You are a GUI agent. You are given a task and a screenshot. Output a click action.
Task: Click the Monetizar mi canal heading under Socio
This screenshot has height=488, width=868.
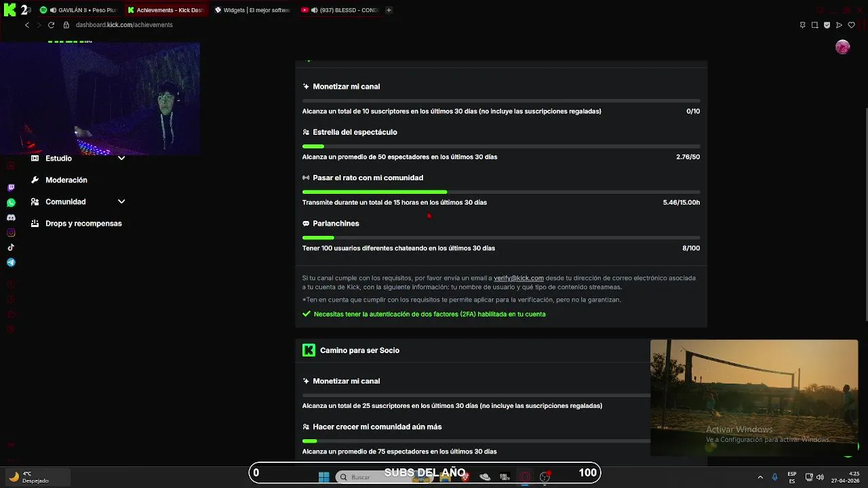(x=346, y=382)
